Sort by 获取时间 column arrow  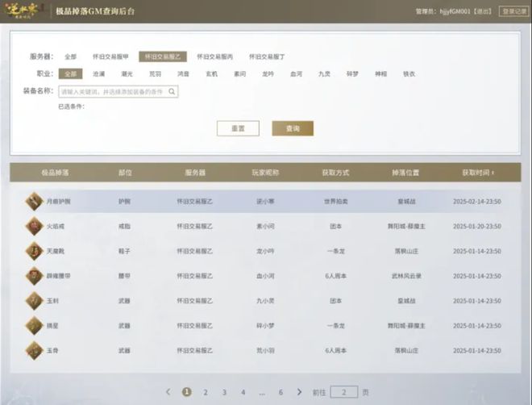pos(493,173)
